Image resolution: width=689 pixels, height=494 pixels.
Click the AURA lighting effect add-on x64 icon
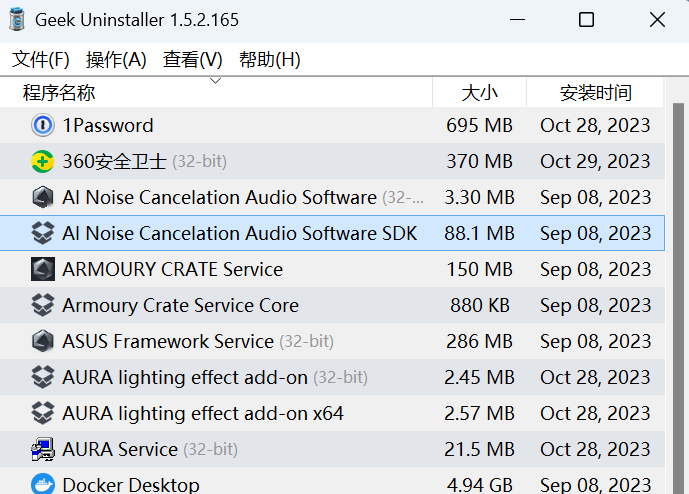(x=42, y=413)
